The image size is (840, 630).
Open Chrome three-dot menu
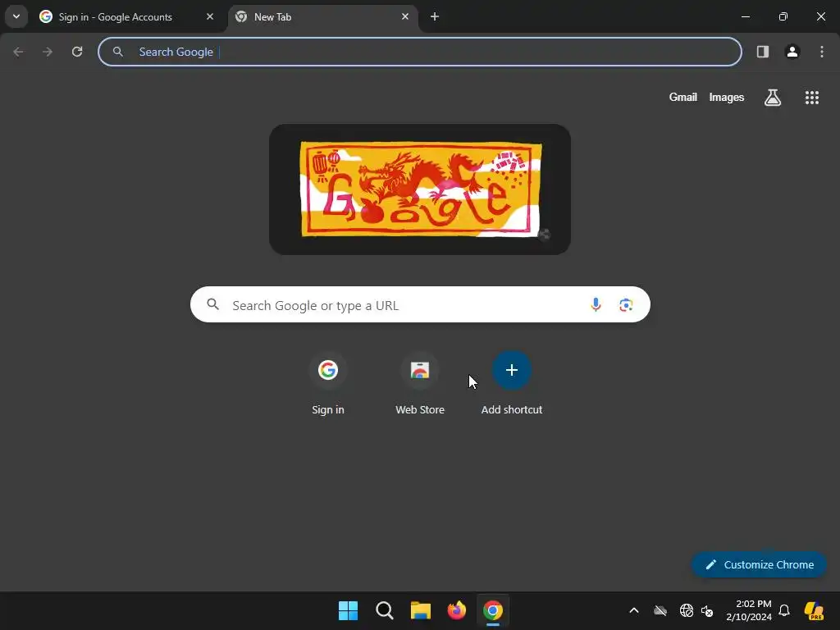click(821, 52)
